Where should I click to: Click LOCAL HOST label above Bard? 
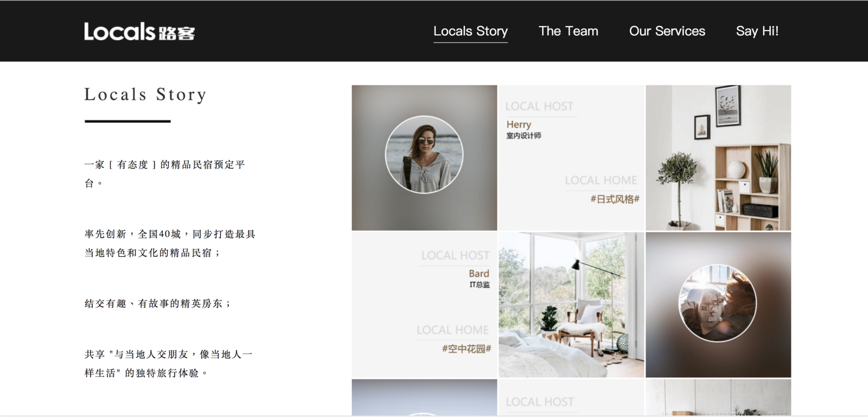(455, 255)
